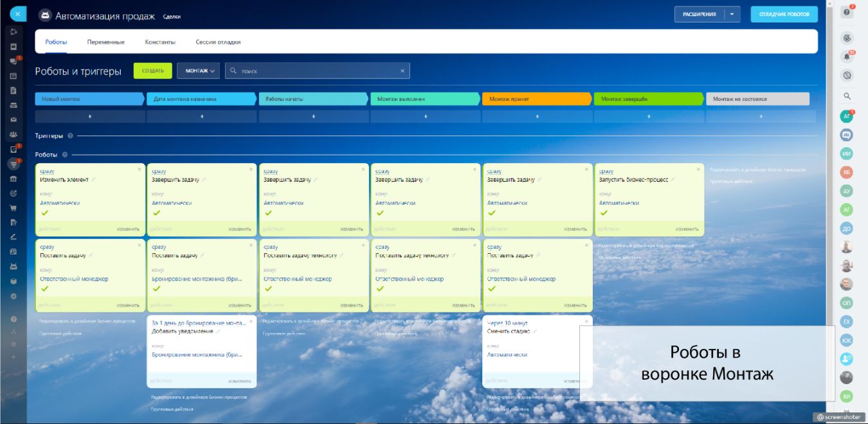The height and width of the screenshot is (424, 868).
Task: Add trigger with plus under Новый монтаж
Action: pyautogui.click(x=90, y=116)
